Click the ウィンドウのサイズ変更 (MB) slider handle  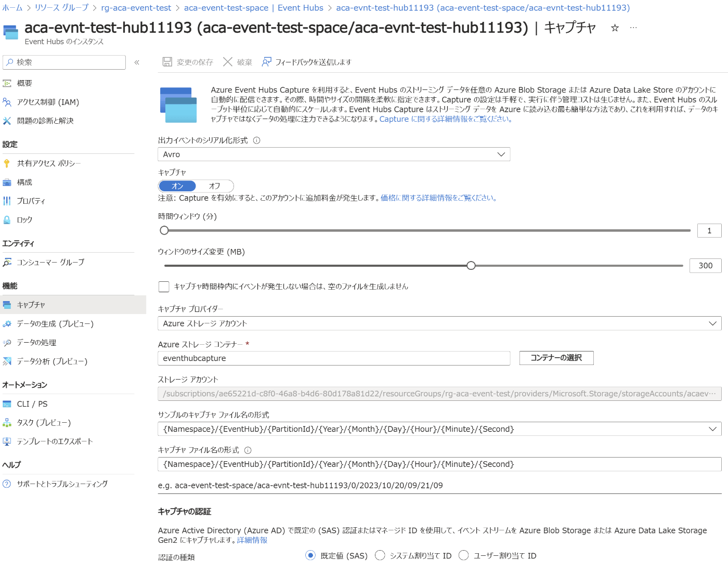pos(471,266)
